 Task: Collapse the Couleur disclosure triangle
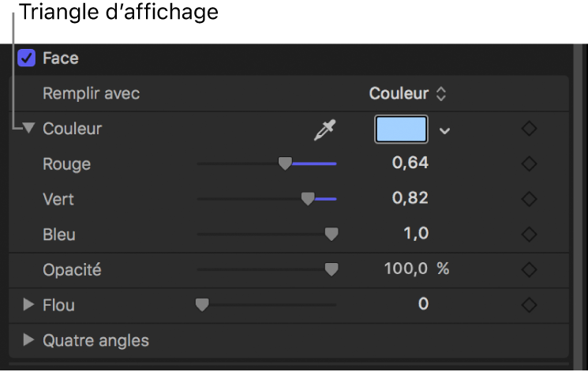pyautogui.click(x=29, y=128)
